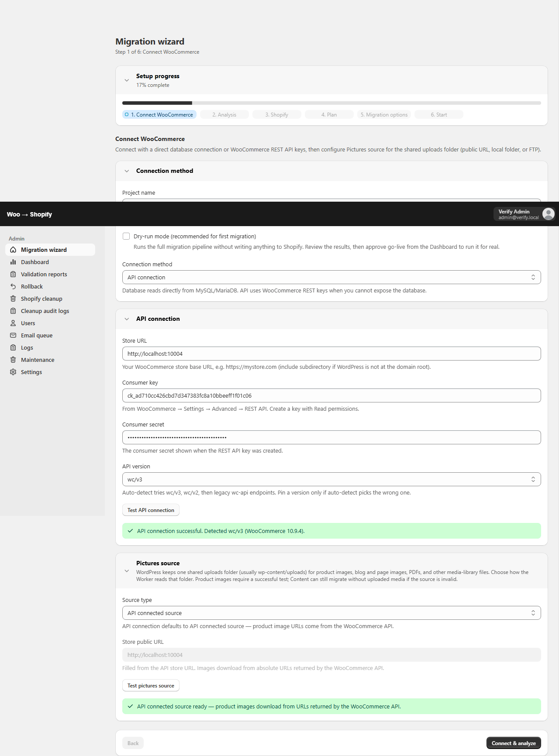The height and width of the screenshot is (756, 559).
Task: Collapse the Setup progress section
Action: (127, 80)
